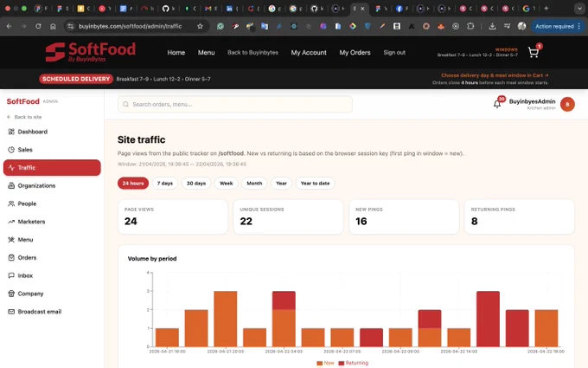588x368 pixels.
Task: Open Menu item in admin sidebar
Action: coord(52,240)
